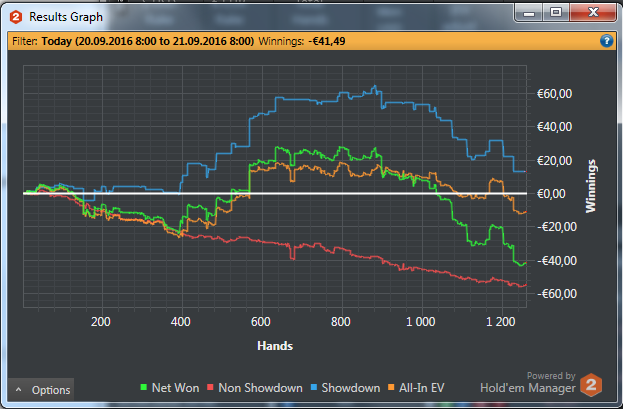Select the Net Won legend label
Image resolution: width=623 pixels, height=409 pixels.
[175, 388]
